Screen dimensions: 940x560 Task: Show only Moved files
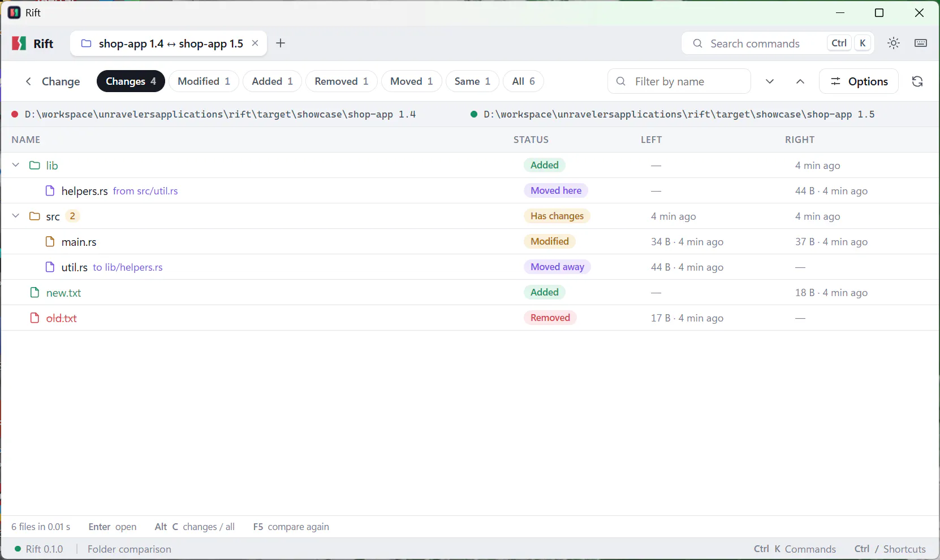411,81
